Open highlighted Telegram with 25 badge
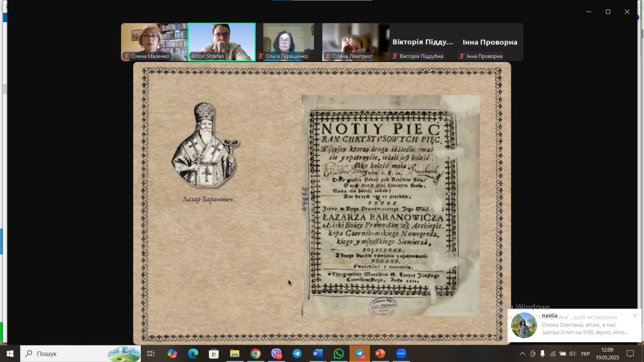This screenshot has height=362, width=644. pyautogui.click(x=360, y=354)
